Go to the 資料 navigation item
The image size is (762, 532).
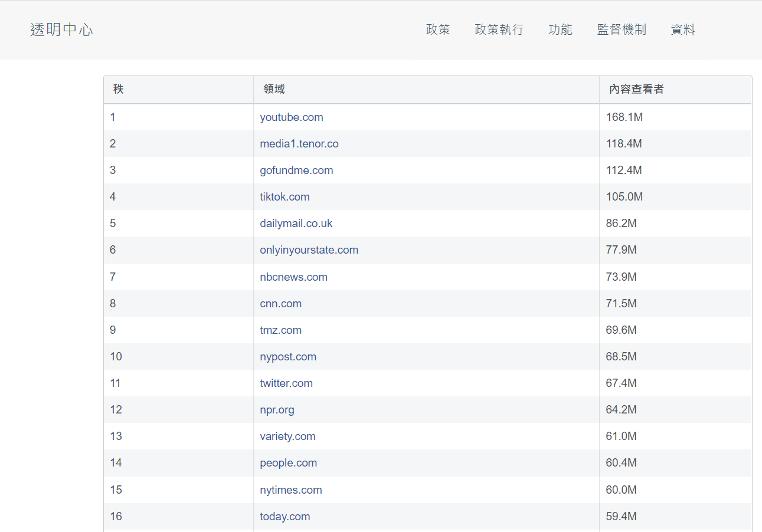pos(683,29)
